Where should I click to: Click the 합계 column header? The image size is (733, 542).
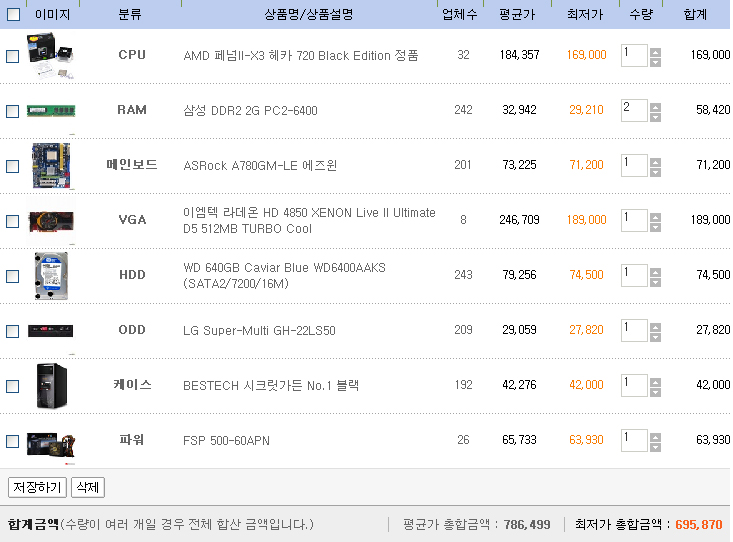click(696, 14)
